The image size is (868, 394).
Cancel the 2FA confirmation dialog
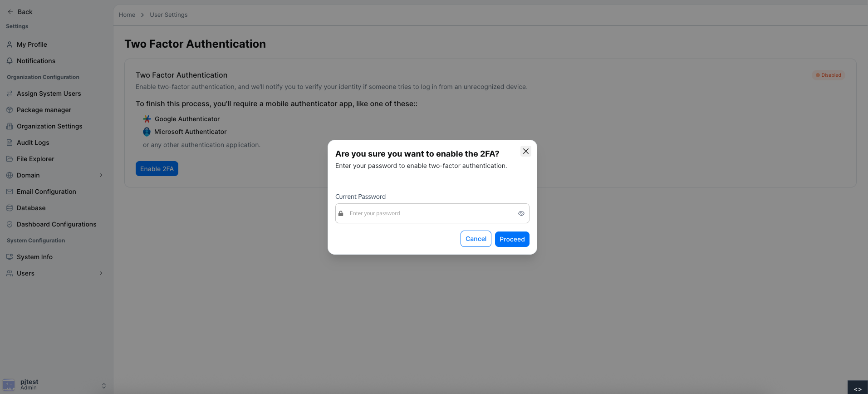tap(476, 239)
